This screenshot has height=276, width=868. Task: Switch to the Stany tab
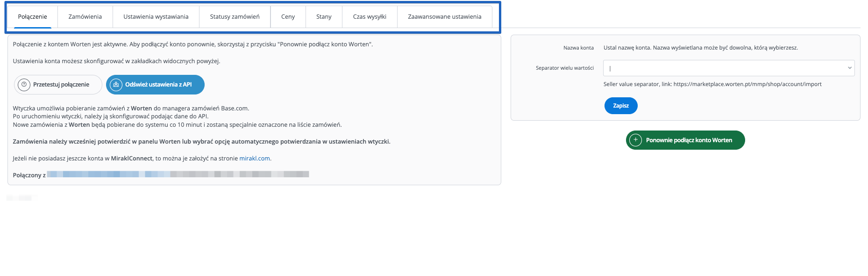click(324, 17)
